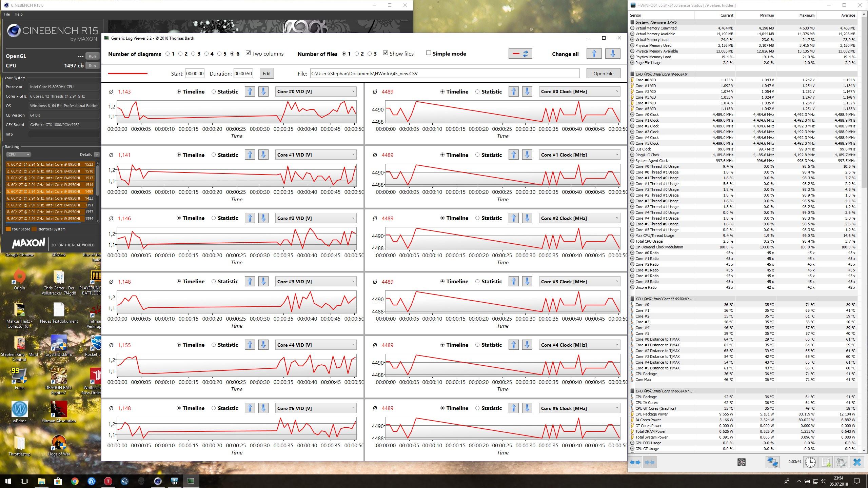Click the HWiNFO fan control icon
Screen dimensions: 868x488
point(741,462)
